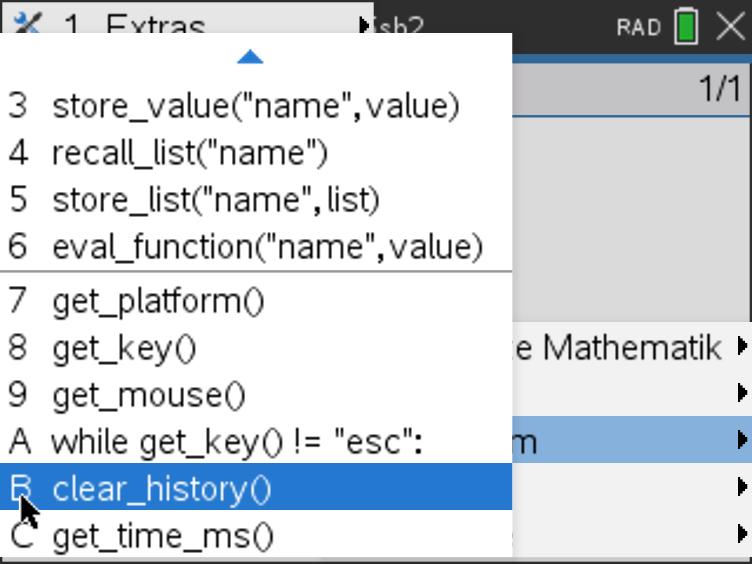752x564 pixels.
Task: Insert store_list("name",list) function
Action: 216,200
